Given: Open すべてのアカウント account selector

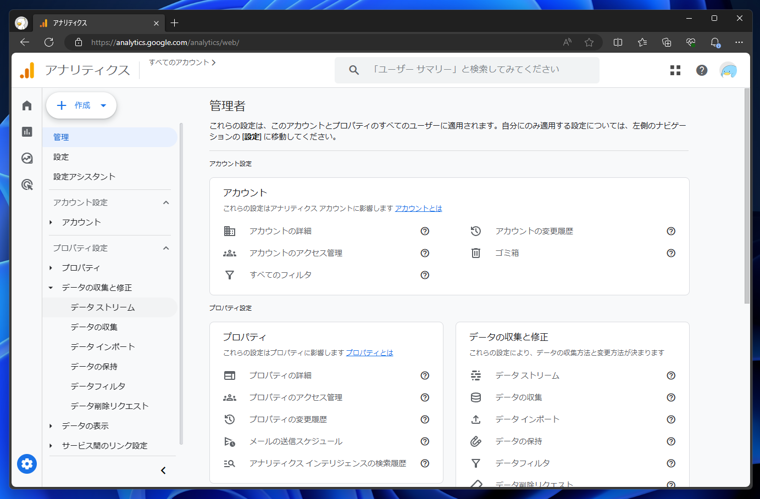Looking at the screenshot, I should pos(182,62).
